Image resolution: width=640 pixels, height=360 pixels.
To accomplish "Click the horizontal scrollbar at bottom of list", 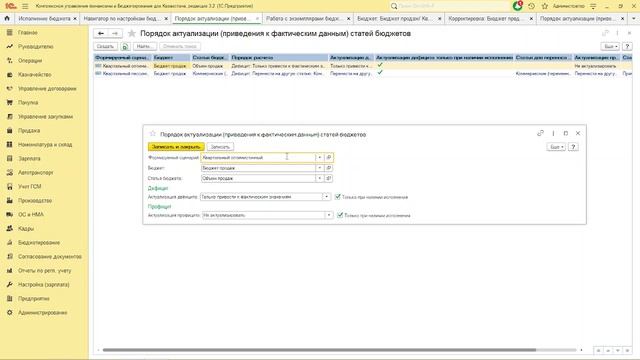I will tap(319, 350).
